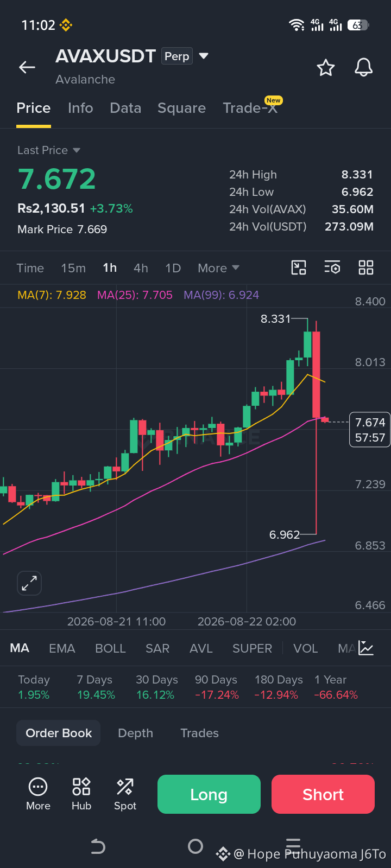Select the BOLL indicator
391x868 pixels.
point(110,648)
